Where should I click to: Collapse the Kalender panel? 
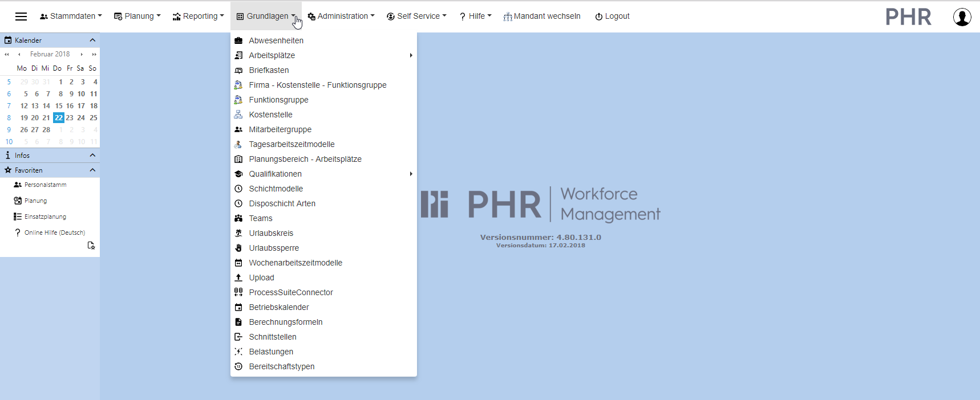(x=92, y=40)
